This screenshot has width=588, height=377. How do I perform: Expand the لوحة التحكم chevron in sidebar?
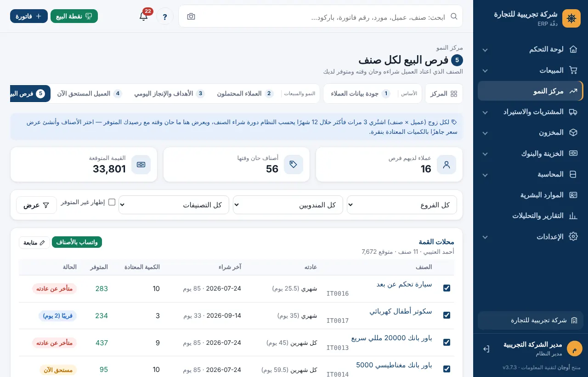click(x=485, y=50)
